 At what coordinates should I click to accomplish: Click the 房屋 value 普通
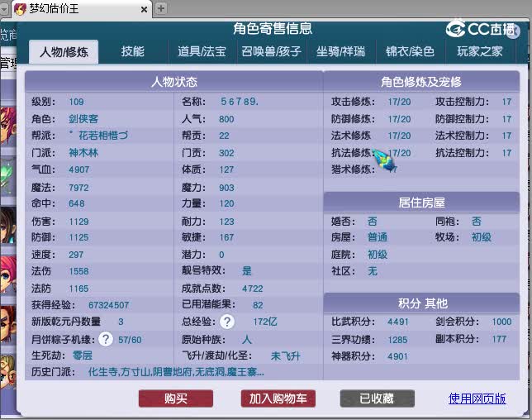click(378, 237)
